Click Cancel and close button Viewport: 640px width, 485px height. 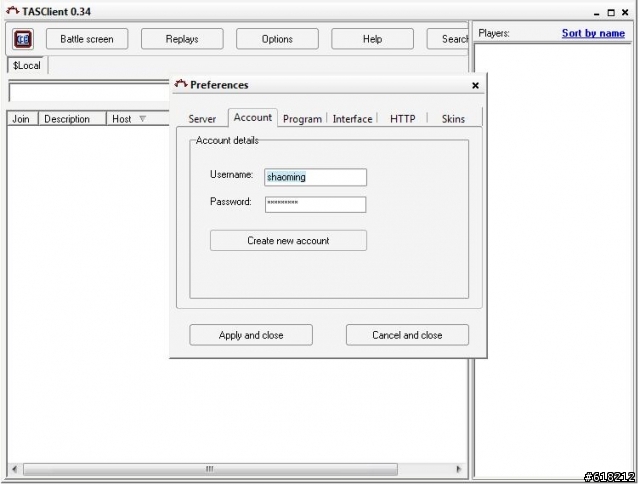pos(407,335)
